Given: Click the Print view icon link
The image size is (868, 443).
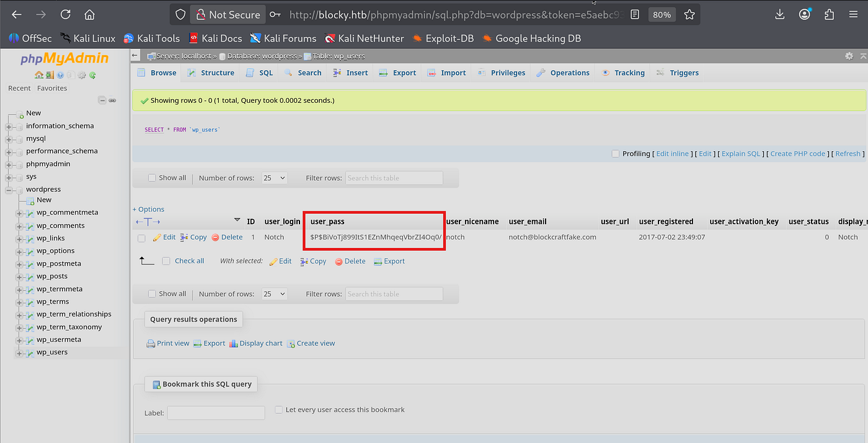Looking at the screenshot, I should click(151, 343).
